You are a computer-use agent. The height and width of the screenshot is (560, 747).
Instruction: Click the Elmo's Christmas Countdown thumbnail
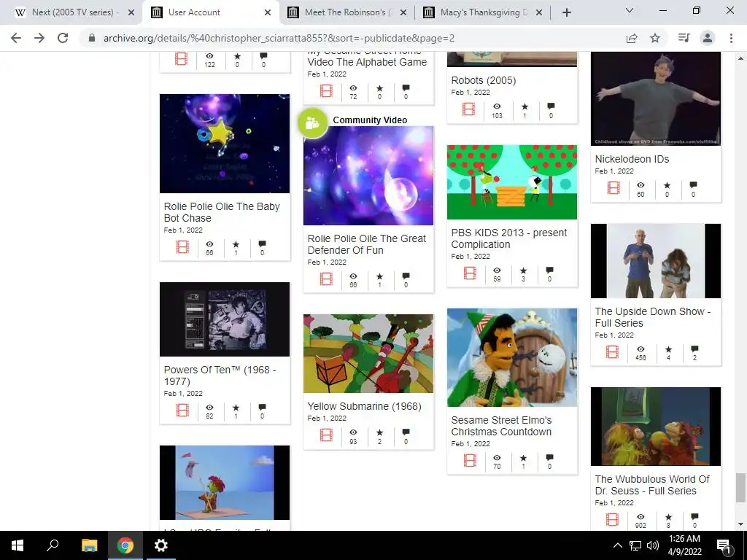pyautogui.click(x=512, y=357)
